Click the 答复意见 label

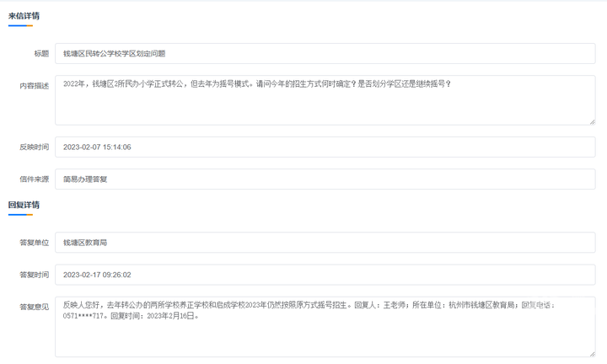[x=34, y=306]
